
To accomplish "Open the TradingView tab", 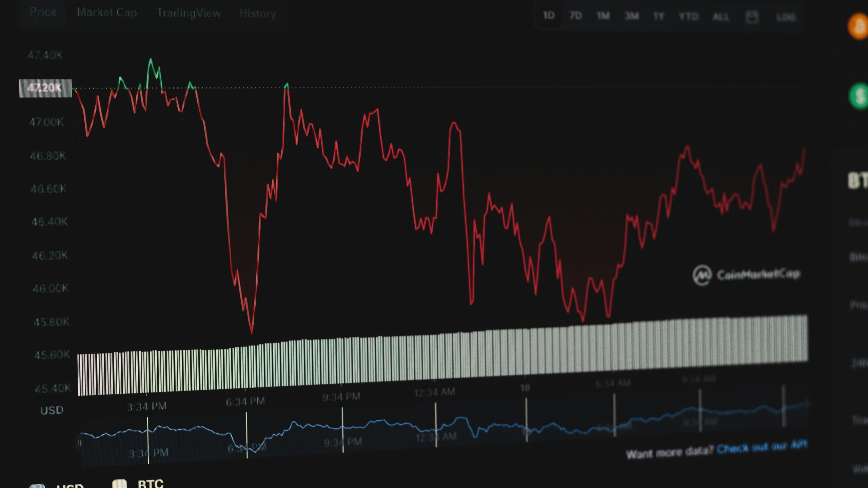I will 189,14.
